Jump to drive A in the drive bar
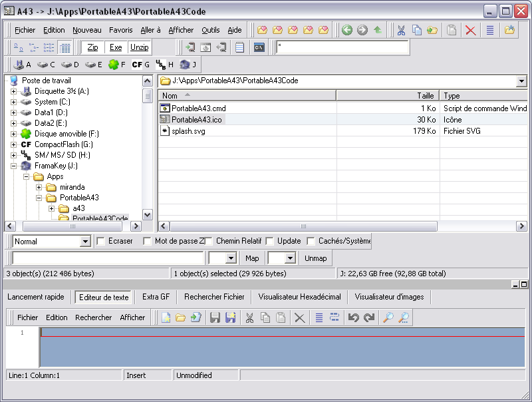 click(x=23, y=65)
